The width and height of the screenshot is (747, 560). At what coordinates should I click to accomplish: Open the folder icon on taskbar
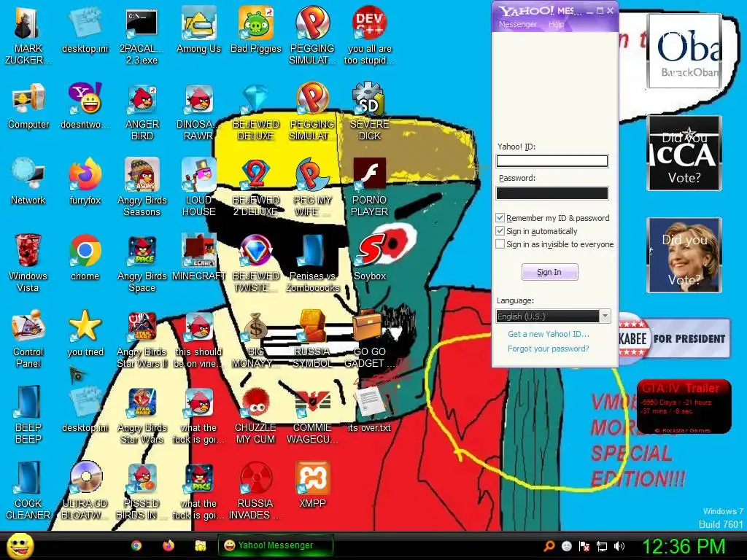tap(201, 545)
